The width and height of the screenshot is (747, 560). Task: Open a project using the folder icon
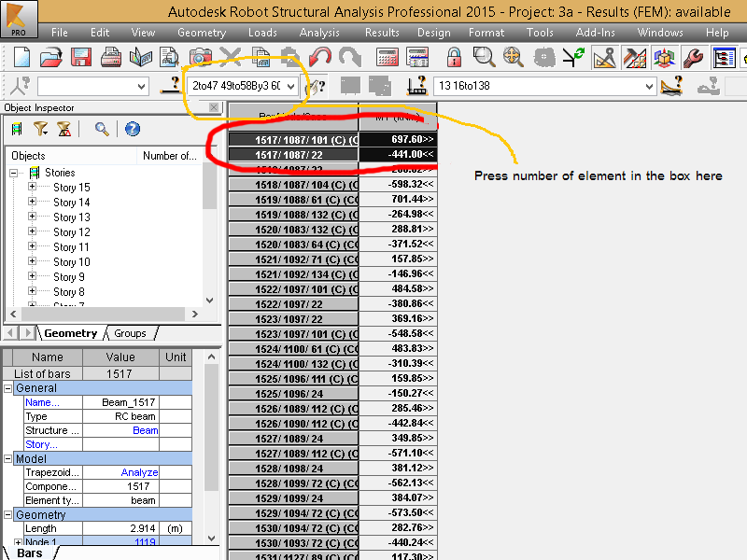tap(51, 58)
